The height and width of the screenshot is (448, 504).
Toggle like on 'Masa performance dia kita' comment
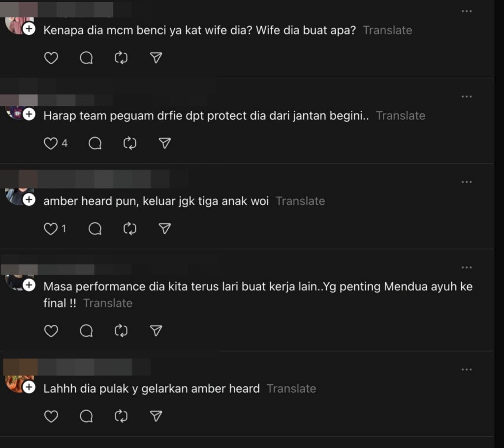(51, 331)
